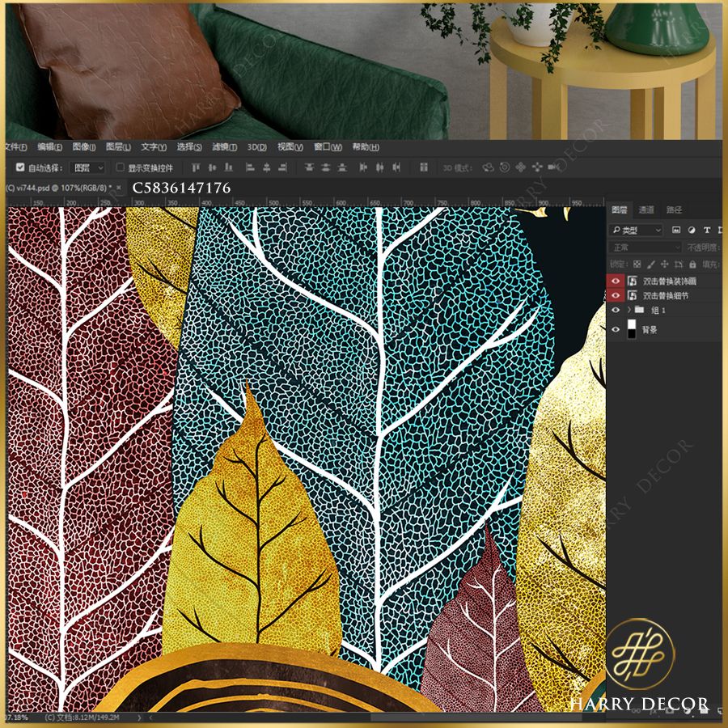
Task: Expand the 组 1 group arrow
Action: coord(629,310)
